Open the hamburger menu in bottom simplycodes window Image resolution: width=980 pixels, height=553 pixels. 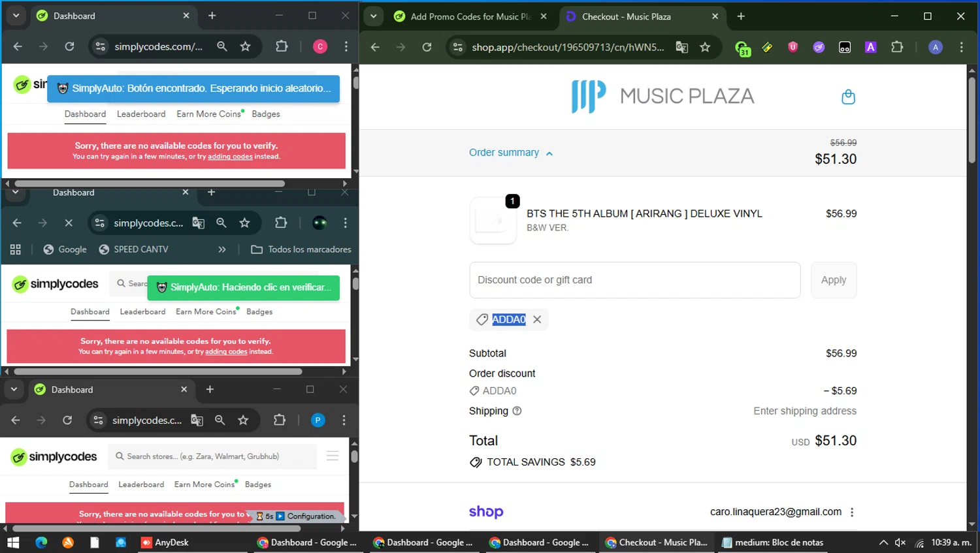click(333, 456)
